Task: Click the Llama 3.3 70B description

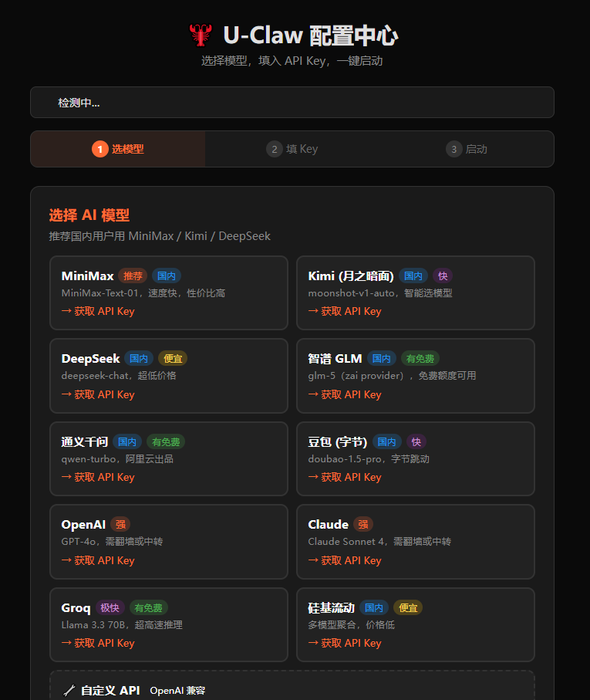Action: (x=122, y=625)
